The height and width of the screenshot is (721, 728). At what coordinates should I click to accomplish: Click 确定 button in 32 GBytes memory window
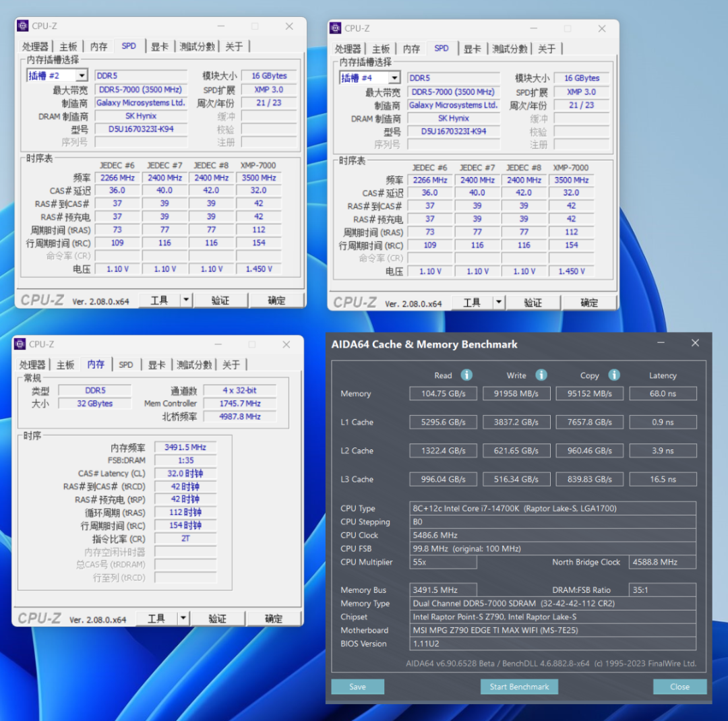point(274,619)
